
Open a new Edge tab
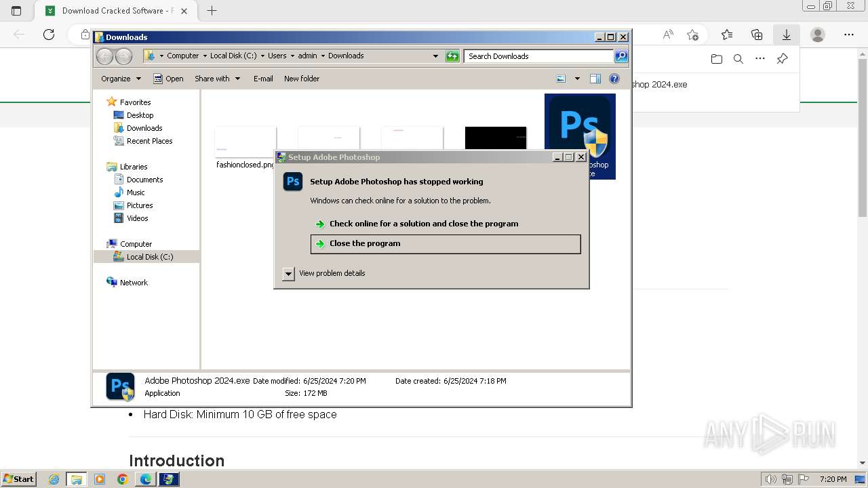(x=212, y=11)
